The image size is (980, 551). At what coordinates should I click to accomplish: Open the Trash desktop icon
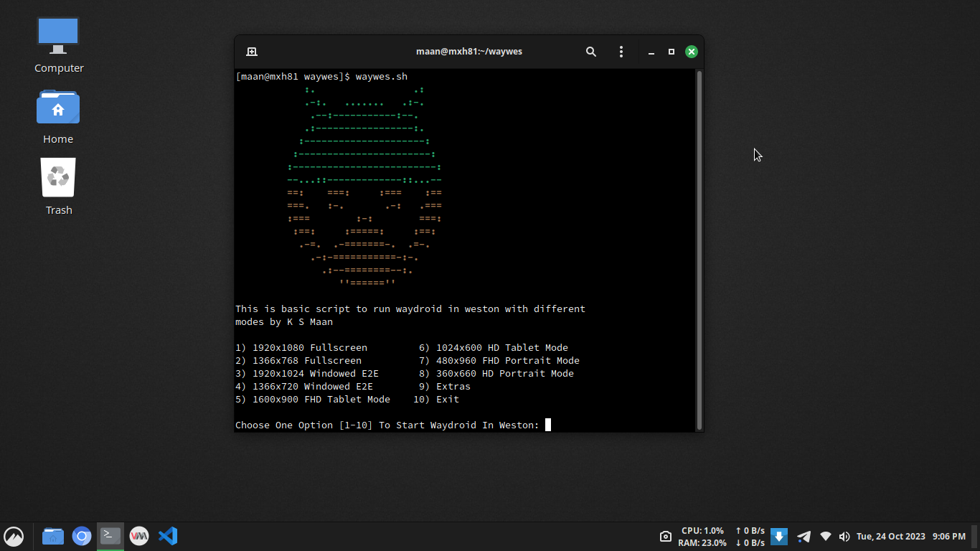58,187
